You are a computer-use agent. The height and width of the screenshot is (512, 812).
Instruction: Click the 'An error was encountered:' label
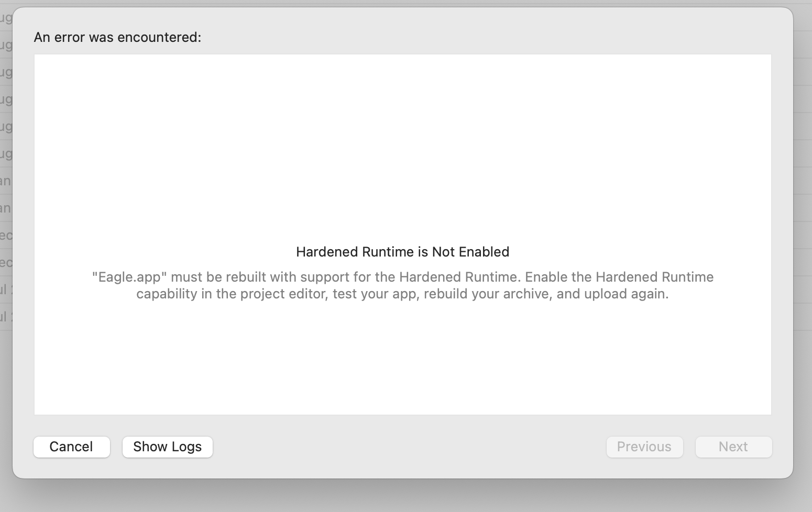pyautogui.click(x=117, y=37)
